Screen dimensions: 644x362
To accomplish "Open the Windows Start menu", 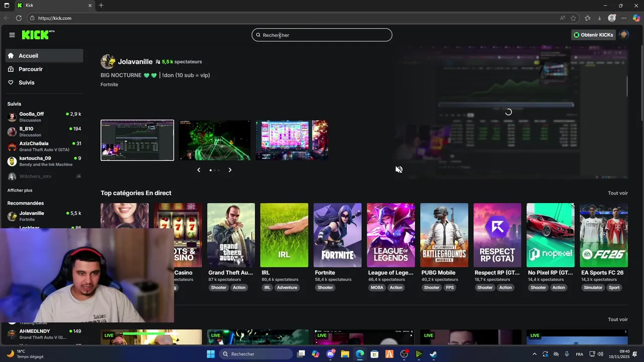I will pyautogui.click(x=211, y=354).
